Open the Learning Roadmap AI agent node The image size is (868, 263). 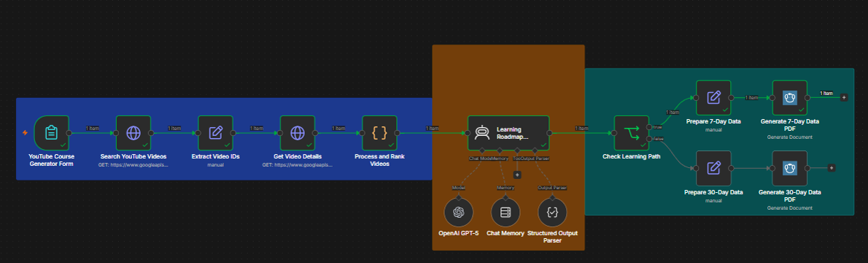(x=508, y=133)
